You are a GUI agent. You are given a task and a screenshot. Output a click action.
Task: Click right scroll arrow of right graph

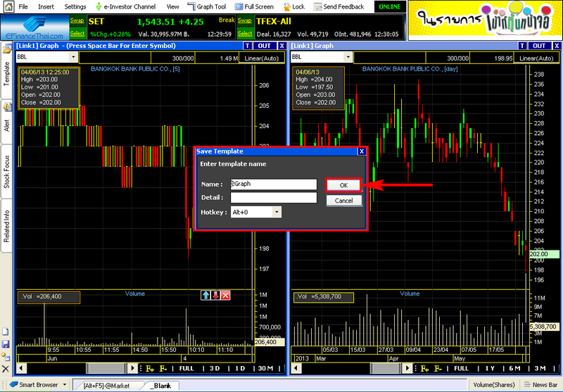point(407,368)
